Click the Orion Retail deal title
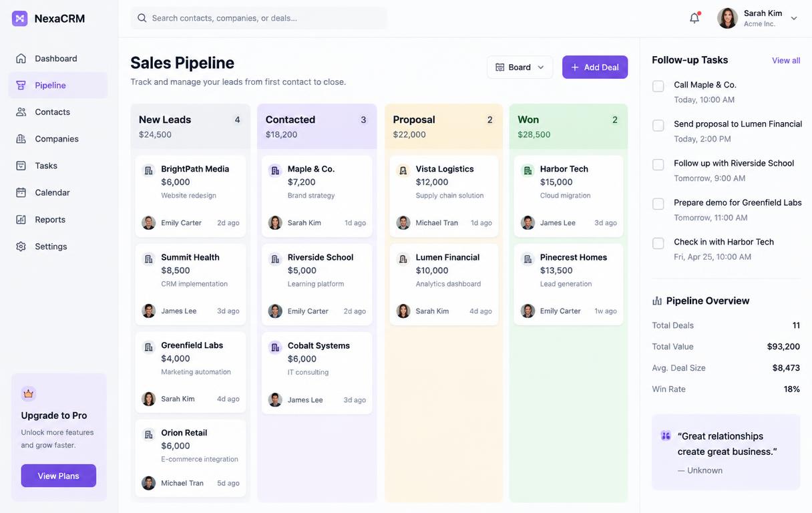Viewport: 812px width, 513px height. pyautogui.click(x=184, y=433)
